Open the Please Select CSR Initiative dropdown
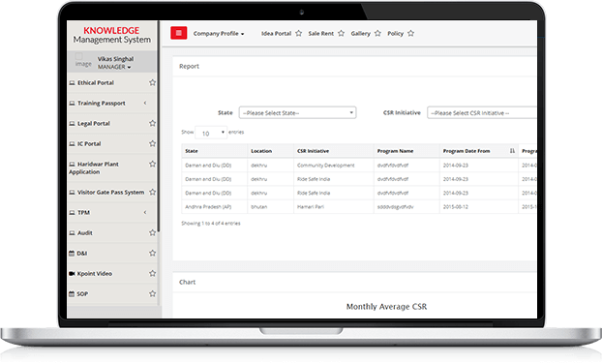The image size is (602, 364). pyautogui.click(x=482, y=112)
